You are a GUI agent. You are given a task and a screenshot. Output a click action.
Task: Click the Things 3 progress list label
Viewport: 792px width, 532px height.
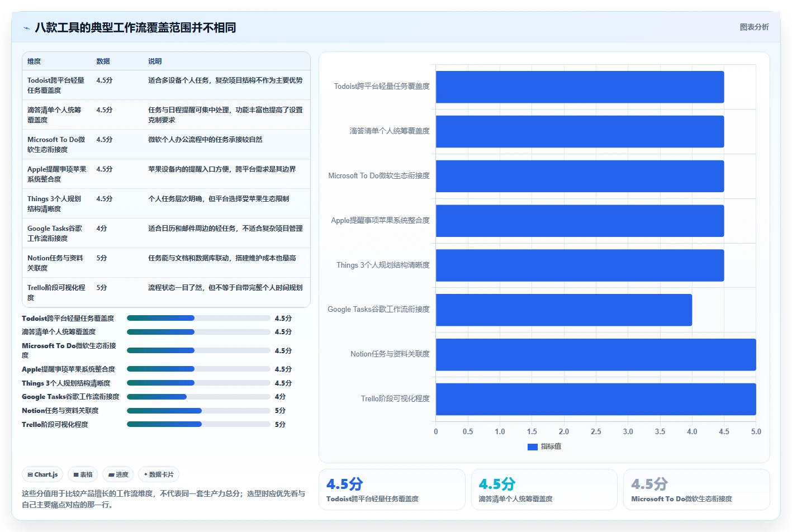(66, 383)
